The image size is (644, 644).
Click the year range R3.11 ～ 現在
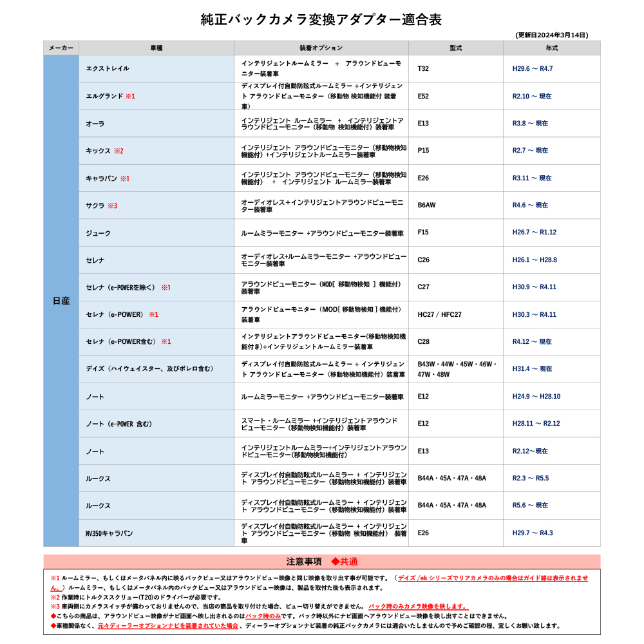point(532,178)
